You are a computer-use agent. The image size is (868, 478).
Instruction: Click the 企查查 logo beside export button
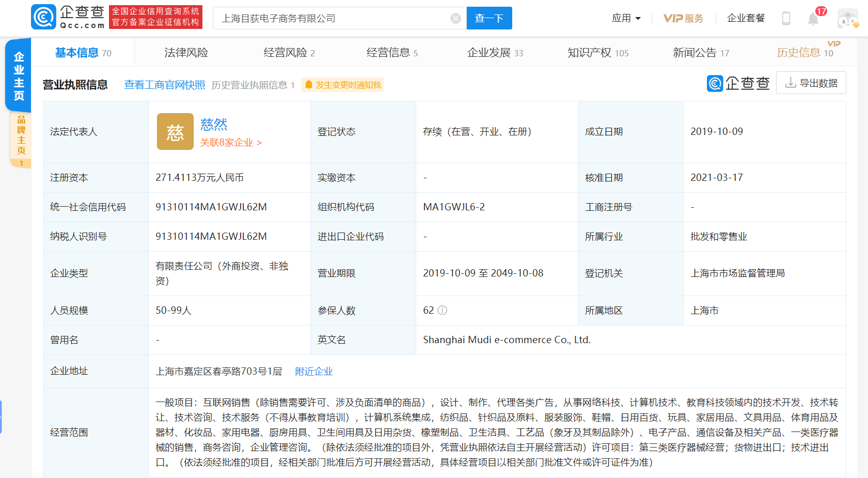pos(738,83)
